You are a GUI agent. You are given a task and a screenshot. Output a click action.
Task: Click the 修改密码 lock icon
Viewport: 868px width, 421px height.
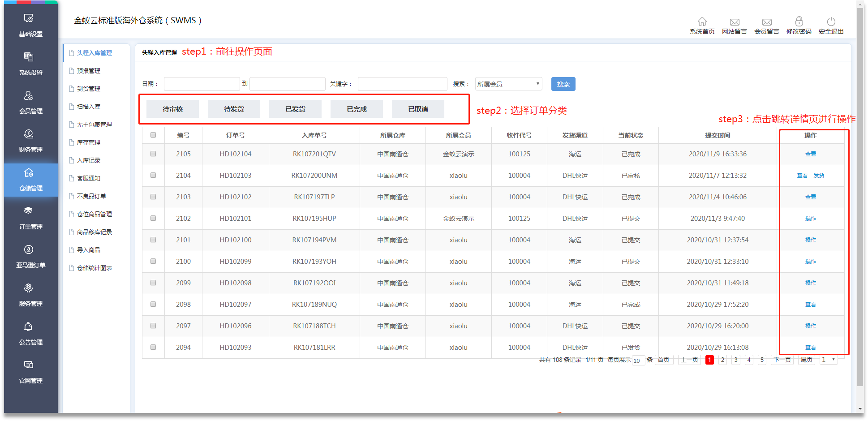pos(799,22)
